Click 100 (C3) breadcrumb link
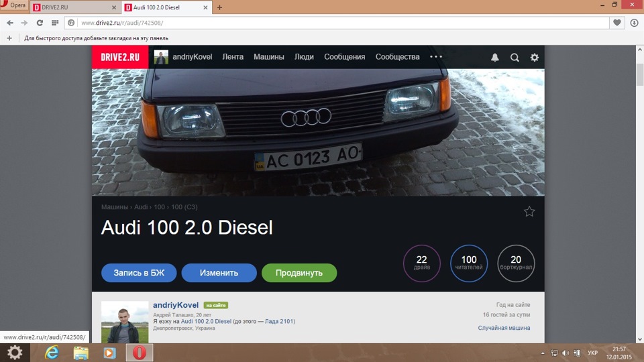Image resolution: width=644 pixels, height=362 pixels. click(184, 207)
